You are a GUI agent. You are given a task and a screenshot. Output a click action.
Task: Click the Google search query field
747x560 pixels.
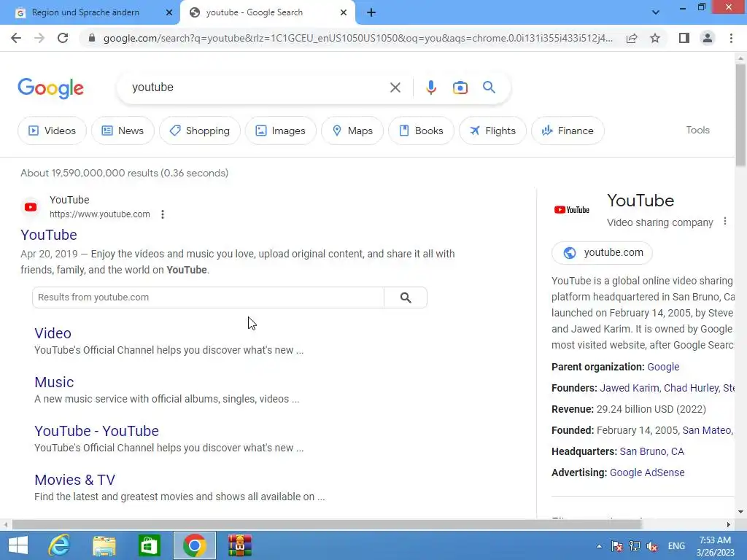pos(258,87)
